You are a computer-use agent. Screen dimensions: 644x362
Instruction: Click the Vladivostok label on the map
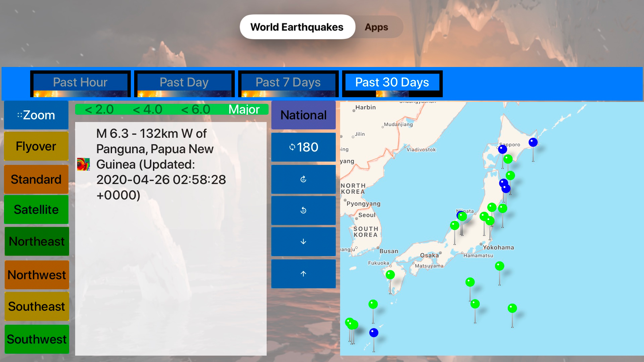point(421,149)
